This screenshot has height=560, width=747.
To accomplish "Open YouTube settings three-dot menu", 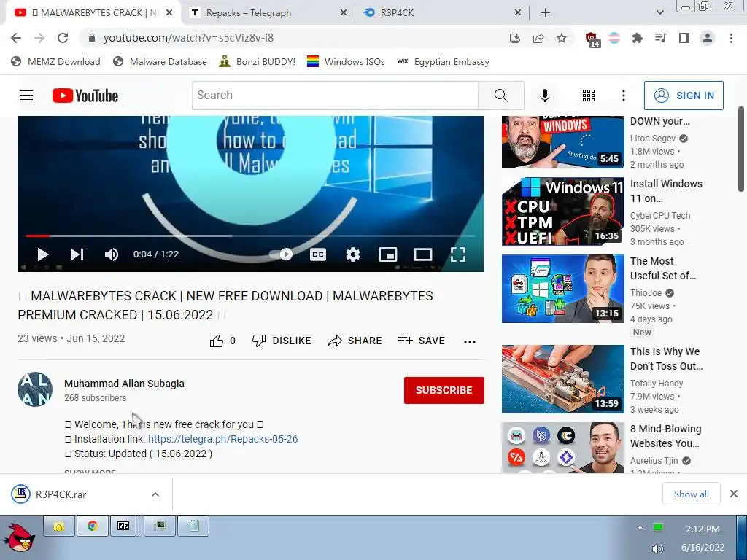I will coord(623,96).
